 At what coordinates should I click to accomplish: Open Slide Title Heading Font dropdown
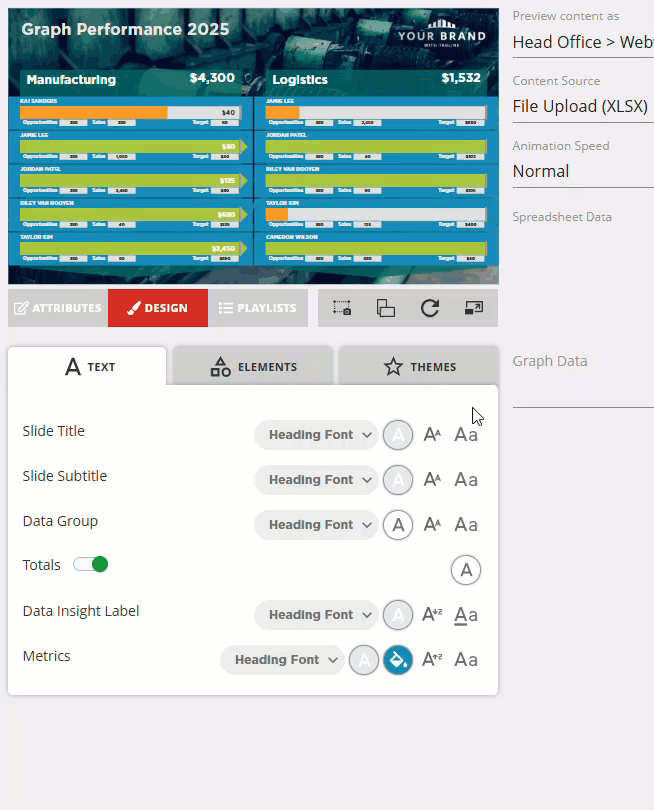316,435
